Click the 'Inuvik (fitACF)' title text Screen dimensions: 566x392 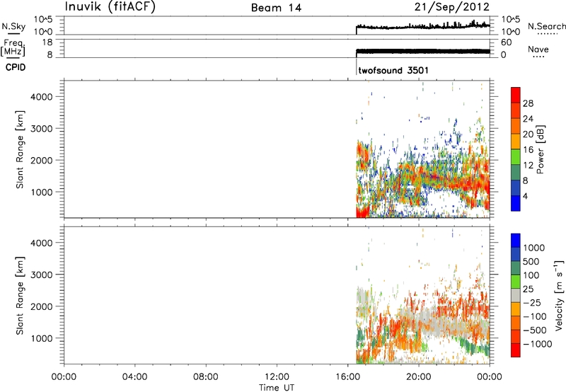tap(110, 7)
